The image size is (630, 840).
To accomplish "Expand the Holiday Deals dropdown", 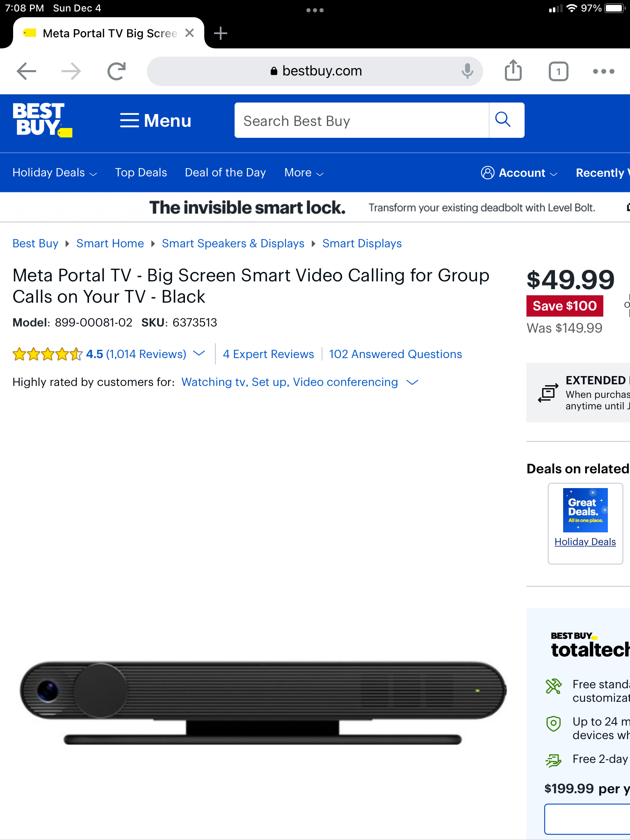I will [x=55, y=173].
